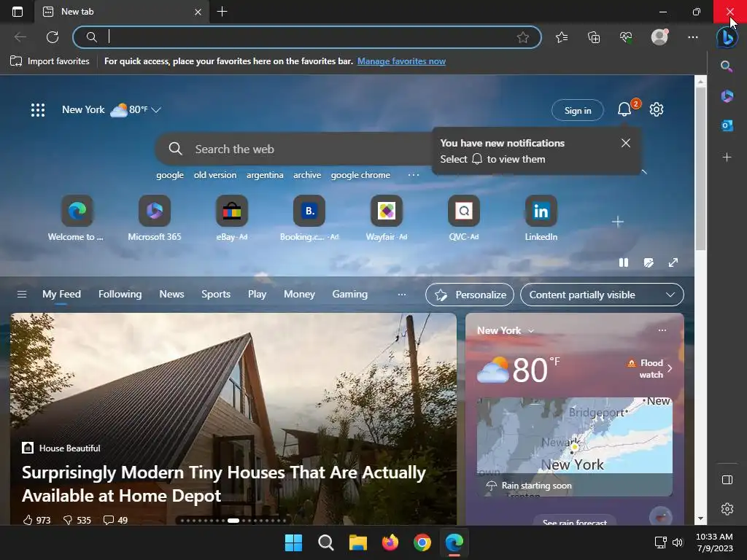Open comments on tiny houses article
The image size is (747, 560).
[x=116, y=520]
